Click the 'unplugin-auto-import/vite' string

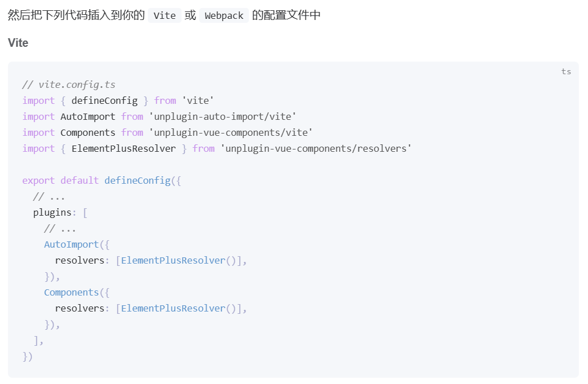[223, 116]
